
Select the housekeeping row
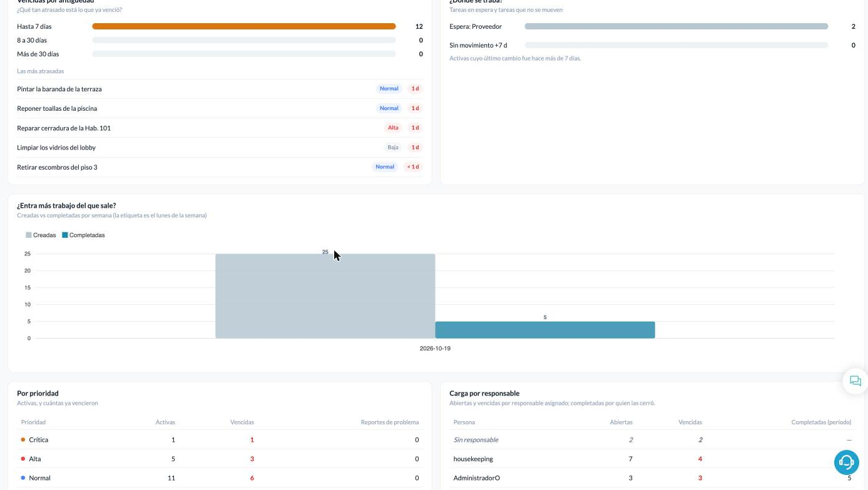[652, 459]
